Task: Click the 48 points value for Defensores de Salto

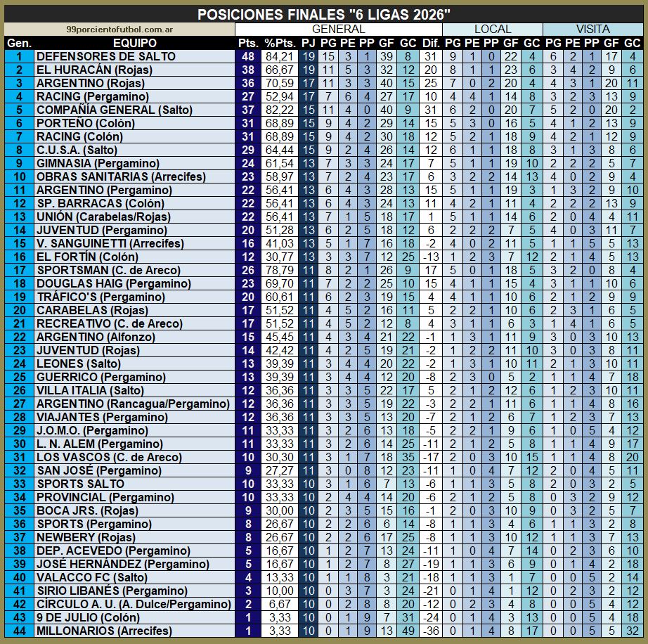Action: [x=248, y=56]
